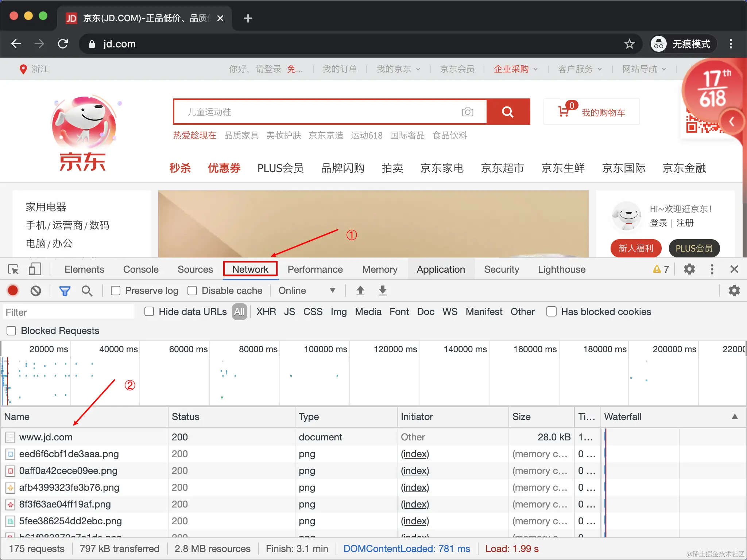This screenshot has width=747, height=560.
Task: Filter requests by XHR type
Action: coord(266,312)
